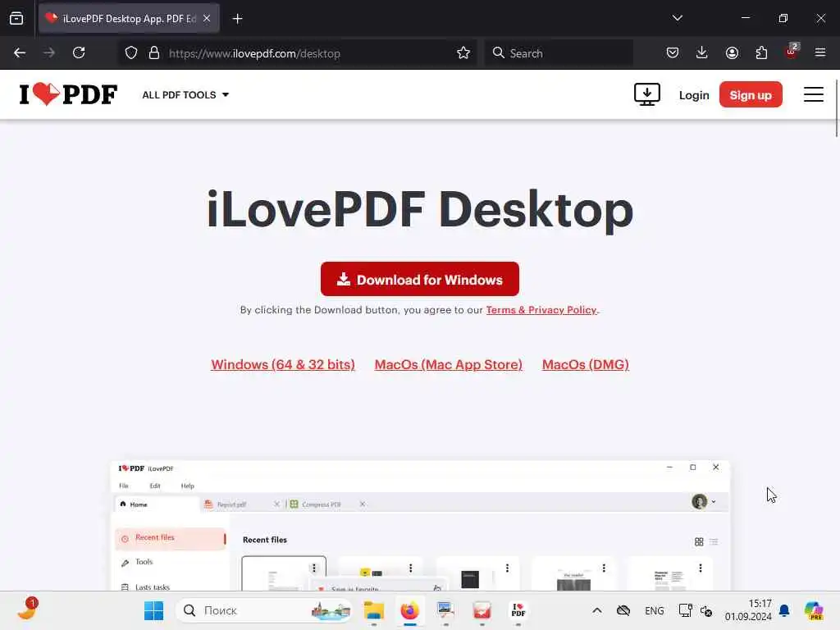Open the list all tabs chevron
Viewport: 840px width, 630px height.
click(x=677, y=18)
